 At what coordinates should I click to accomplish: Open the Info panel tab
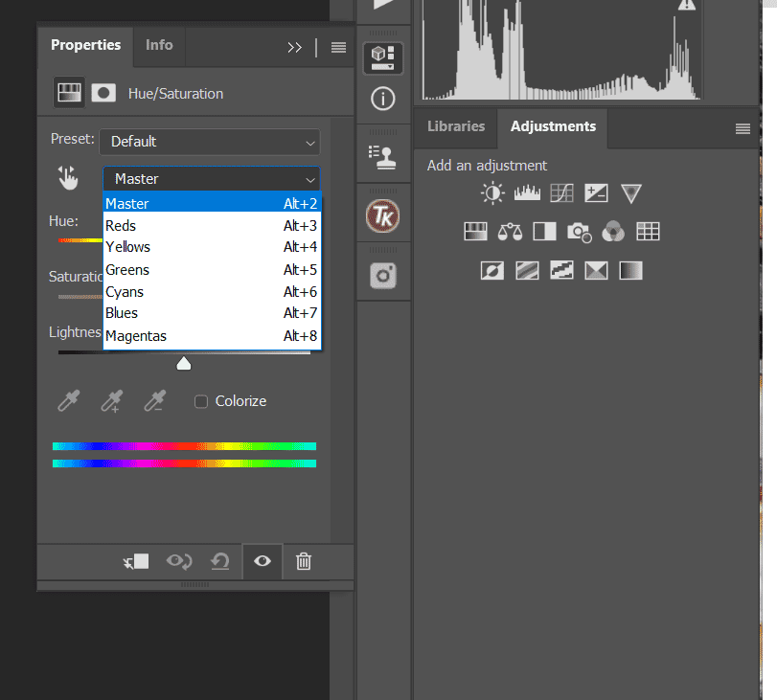pyautogui.click(x=158, y=45)
